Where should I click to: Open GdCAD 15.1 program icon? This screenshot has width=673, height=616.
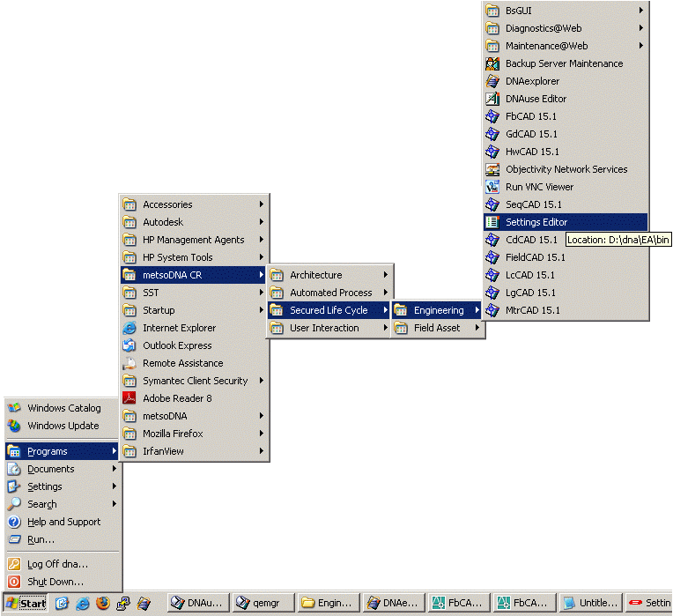(x=492, y=134)
